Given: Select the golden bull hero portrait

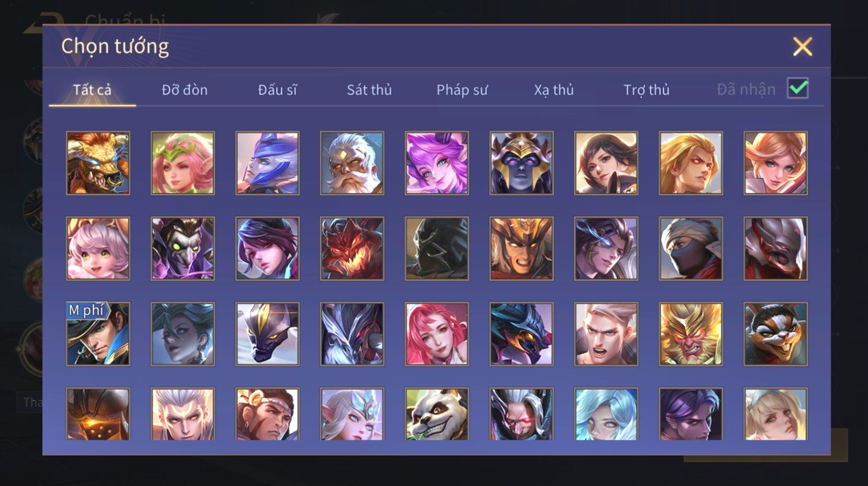Looking at the screenshot, I should (98, 163).
